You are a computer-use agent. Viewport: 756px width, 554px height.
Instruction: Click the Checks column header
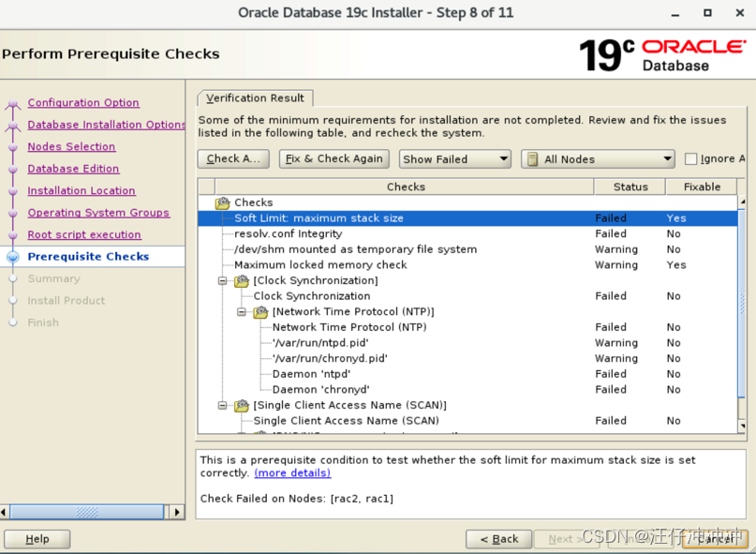pos(405,187)
